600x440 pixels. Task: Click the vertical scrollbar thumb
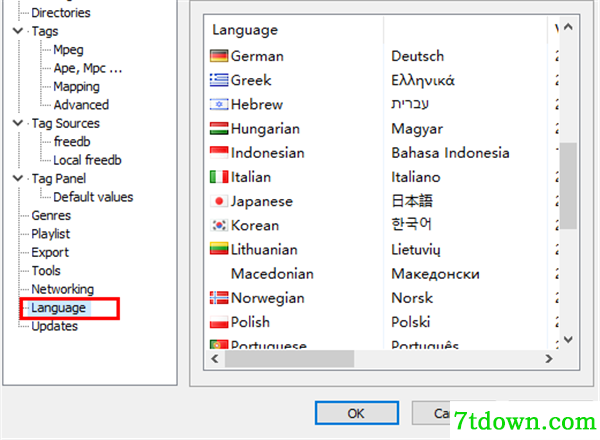568,186
